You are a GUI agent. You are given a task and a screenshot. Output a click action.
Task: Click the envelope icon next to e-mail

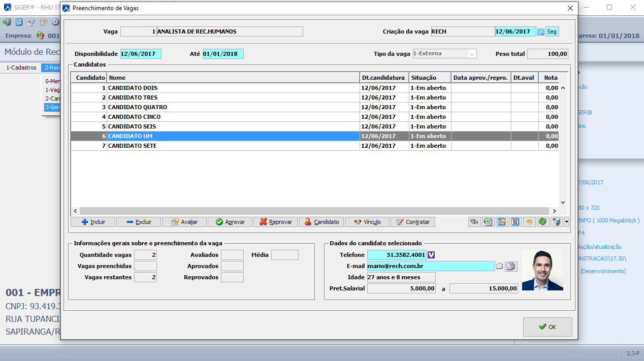coord(499,266)
